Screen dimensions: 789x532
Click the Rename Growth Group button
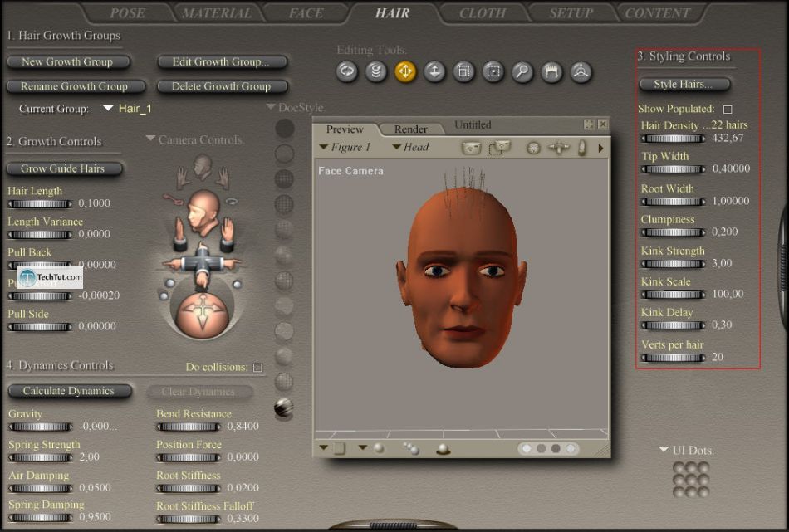pyautogui.click(x=76, y=86)
